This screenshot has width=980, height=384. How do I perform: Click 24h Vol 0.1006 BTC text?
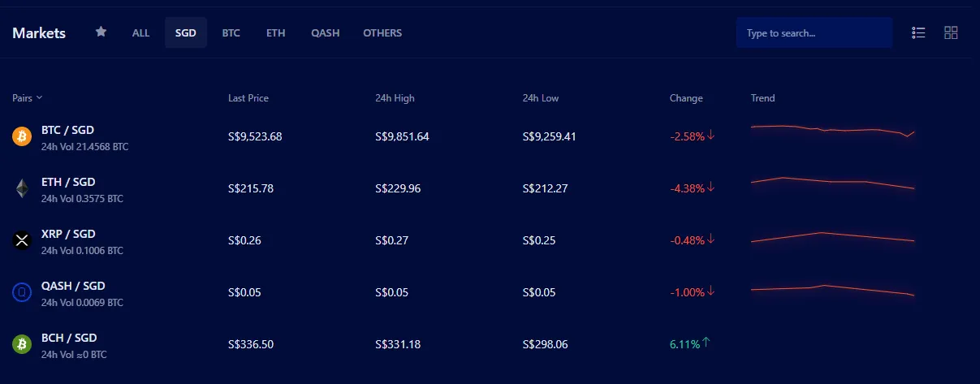(x=82, y=251)
